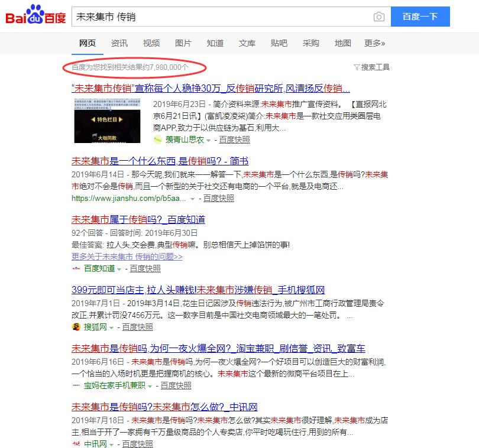Click the 中讯网 source name

[x=95, y=444]
